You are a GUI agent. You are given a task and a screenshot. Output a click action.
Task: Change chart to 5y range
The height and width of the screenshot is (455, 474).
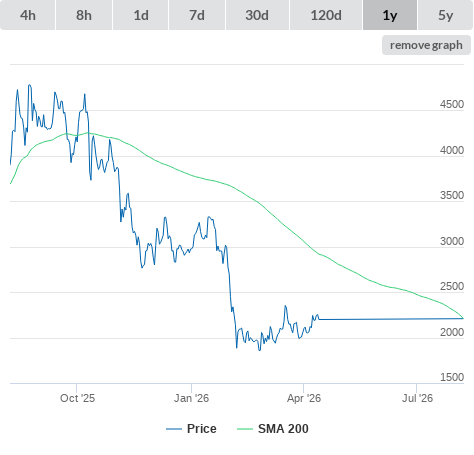click(445, 15)
